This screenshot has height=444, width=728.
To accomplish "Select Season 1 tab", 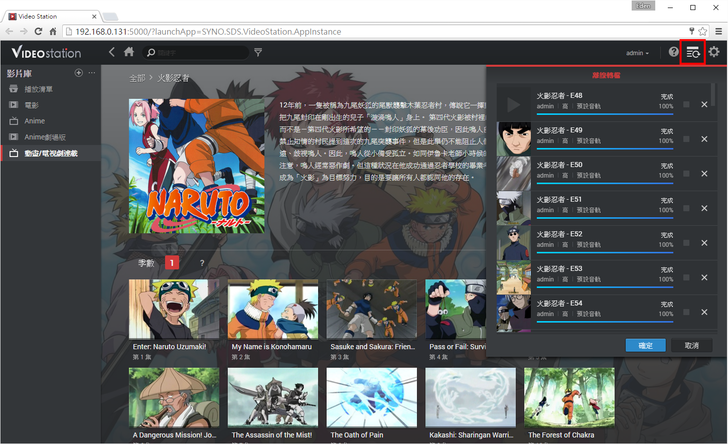I will (173, 263).
